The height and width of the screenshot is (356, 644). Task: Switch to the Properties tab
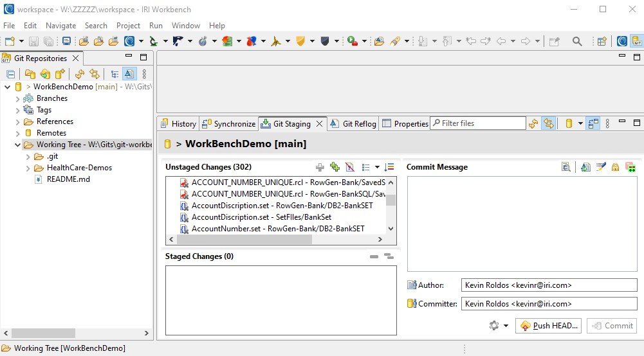point(405,124)
